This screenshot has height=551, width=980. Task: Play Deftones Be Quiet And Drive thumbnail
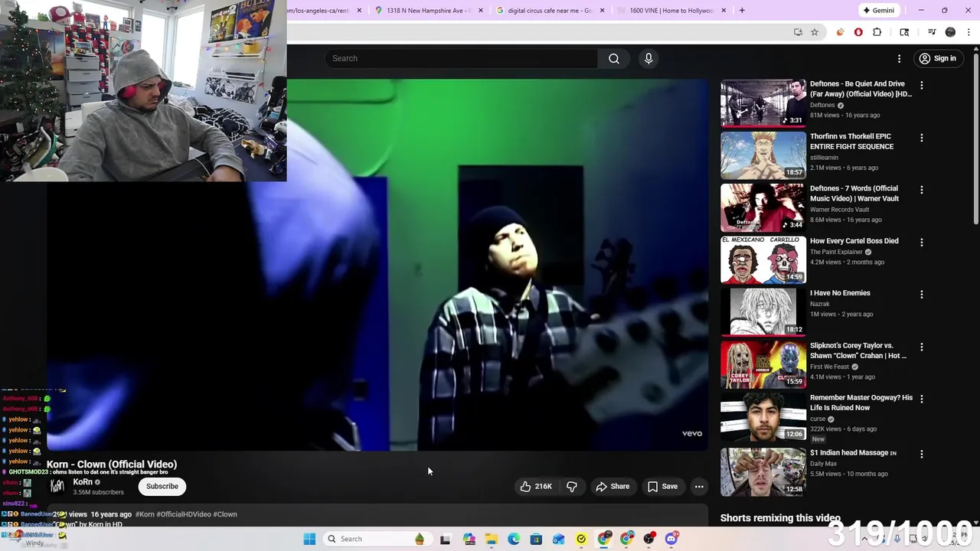pos(763,103)
